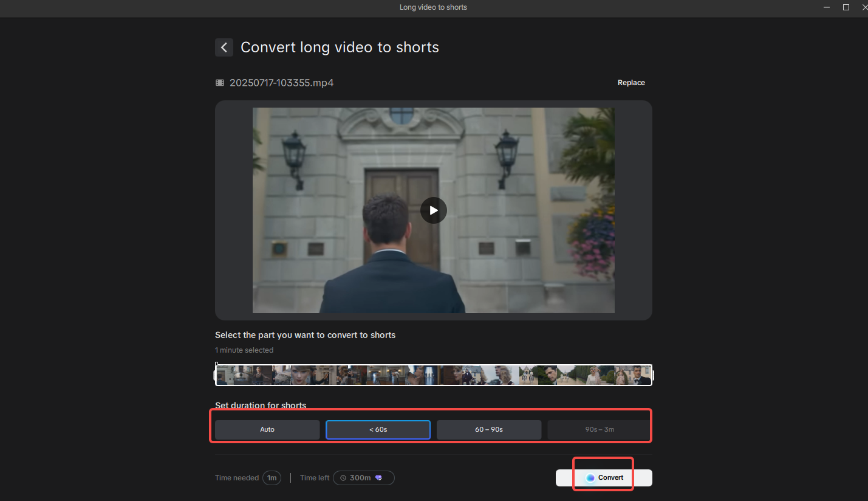The image size is (868, 501).
Task: Click a thumbnail in the middle of the filmstrip
Action: [433, 375]
